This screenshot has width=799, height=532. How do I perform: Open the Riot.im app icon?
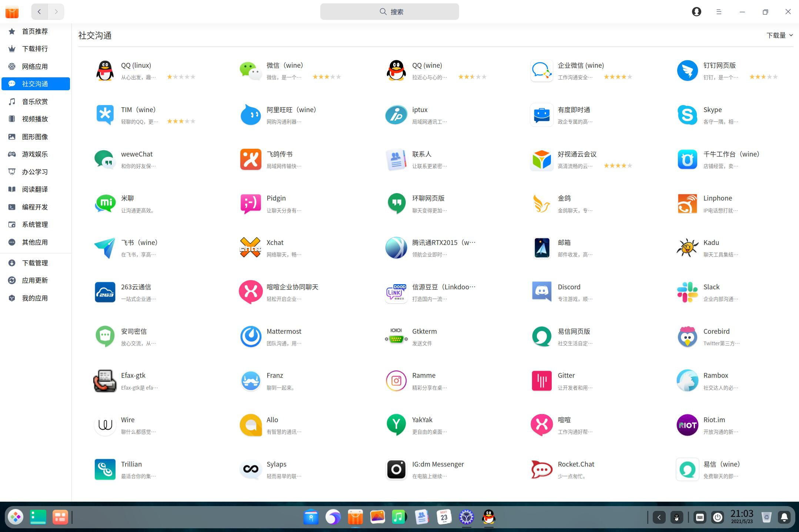point(687,425)
